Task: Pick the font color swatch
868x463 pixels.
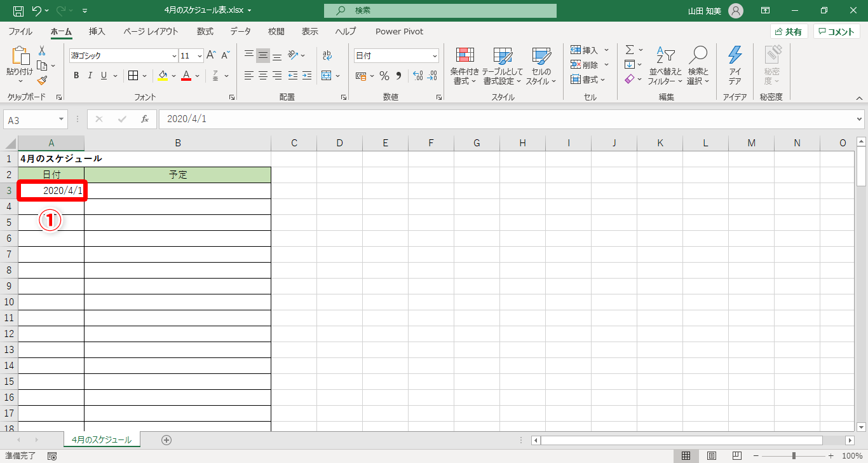Action: pos(186,76)
